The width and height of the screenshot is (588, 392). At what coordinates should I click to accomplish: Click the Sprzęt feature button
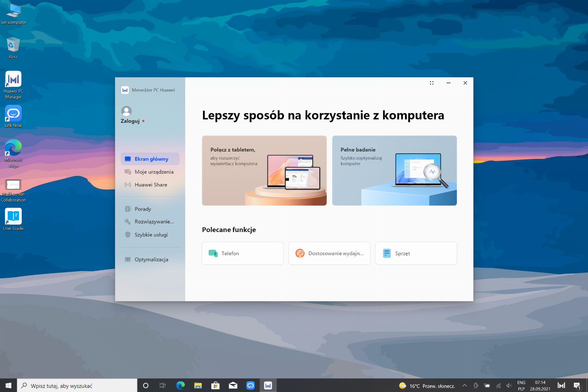coord(416,253)
